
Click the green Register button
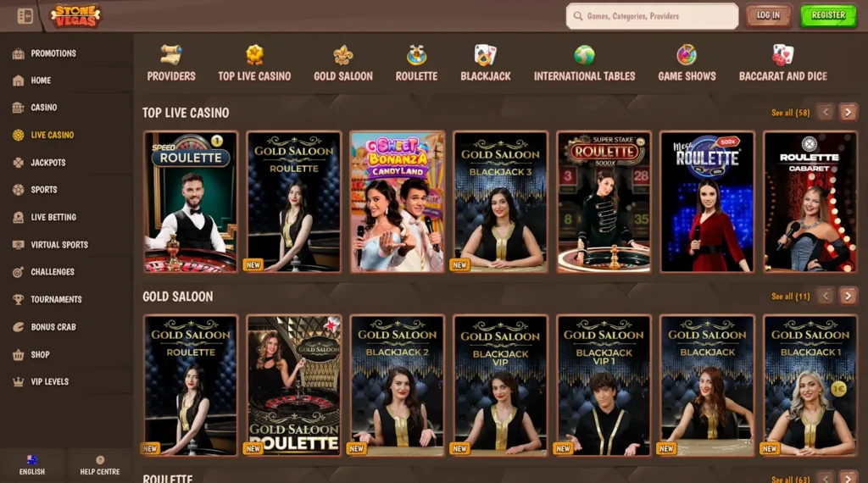point(828,15)
